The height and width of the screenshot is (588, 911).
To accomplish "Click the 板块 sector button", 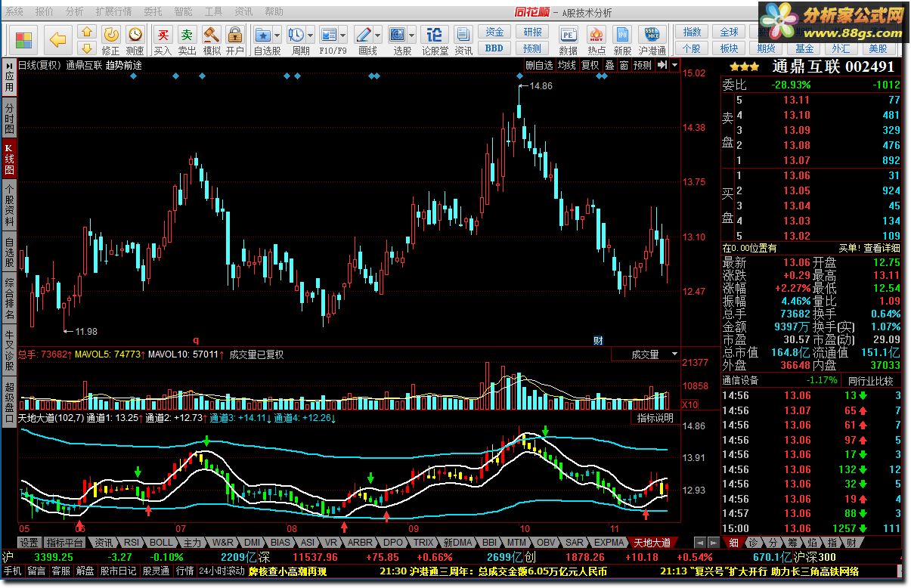I will click(x=729, y=48).
